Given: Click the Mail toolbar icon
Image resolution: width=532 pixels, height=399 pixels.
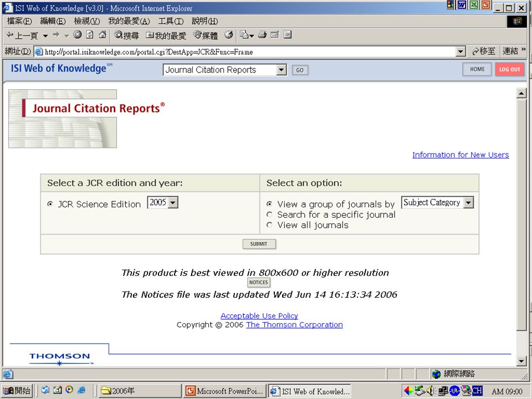Looking at the screenshot, I should point(244,34).
